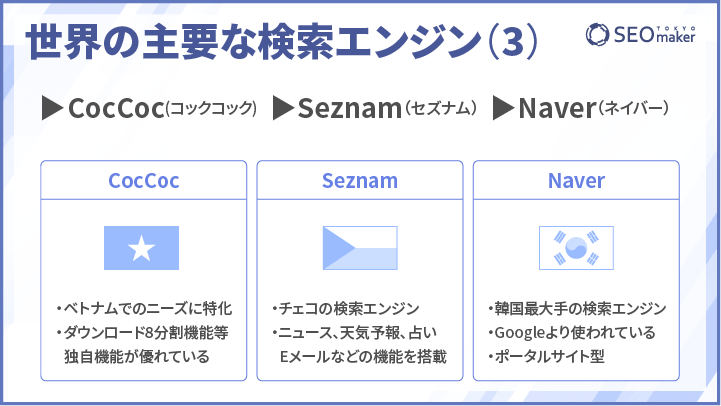Click the triangle arrow before Seznam heading
Screen dimensions: 721x406
tap(283, 108)
